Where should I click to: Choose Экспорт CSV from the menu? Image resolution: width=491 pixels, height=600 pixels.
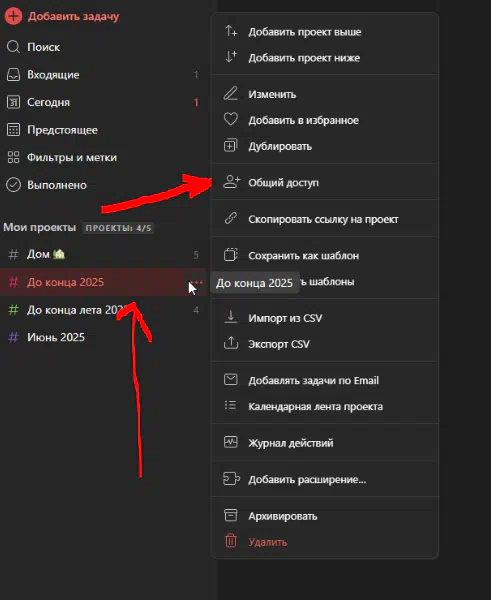(x=325, y=344)
